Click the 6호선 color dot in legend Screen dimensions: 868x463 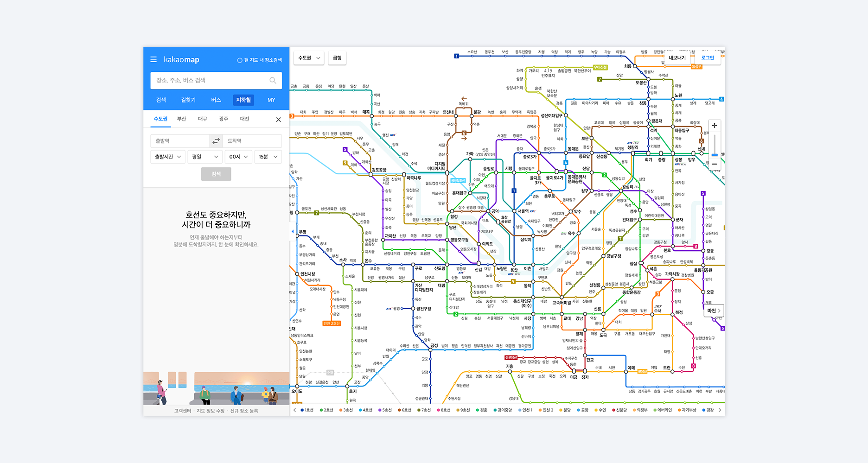point(399,410)
